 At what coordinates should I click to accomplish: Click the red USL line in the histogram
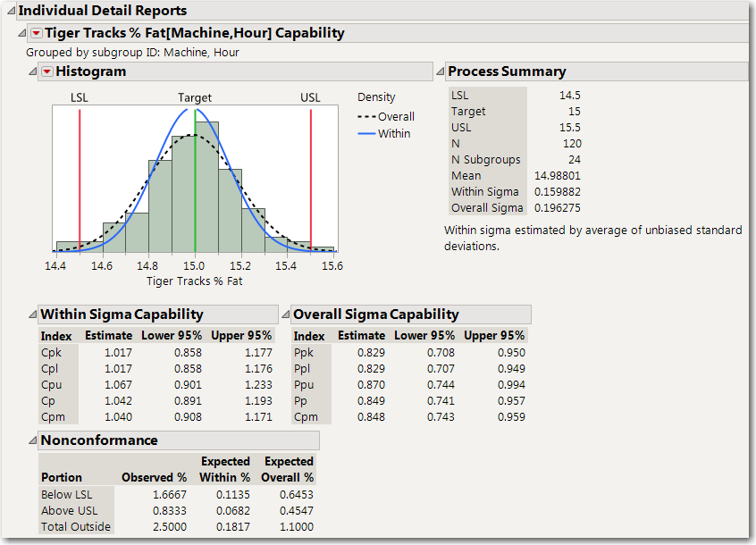pos(311,180)
